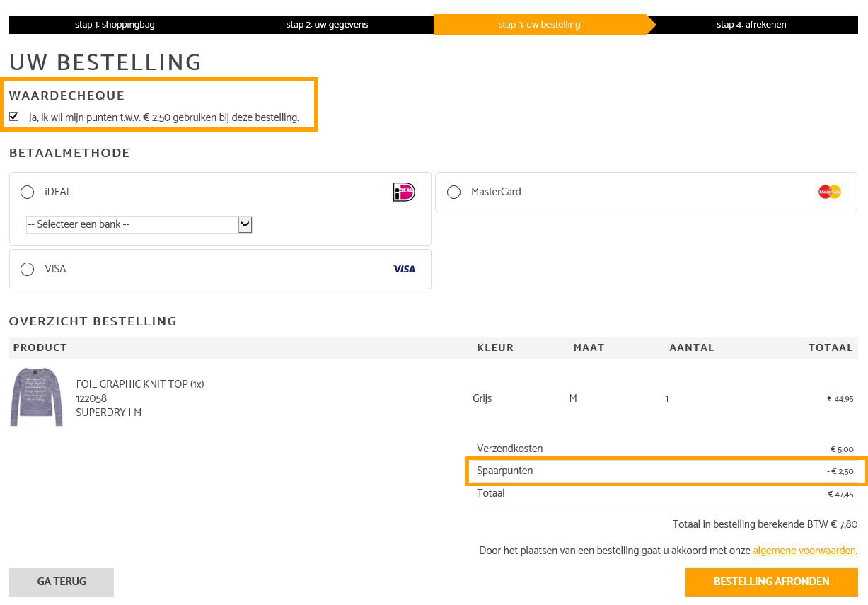Click the waardecheque points label text
This screenshot has width=868, height=605.
(164, 117)
